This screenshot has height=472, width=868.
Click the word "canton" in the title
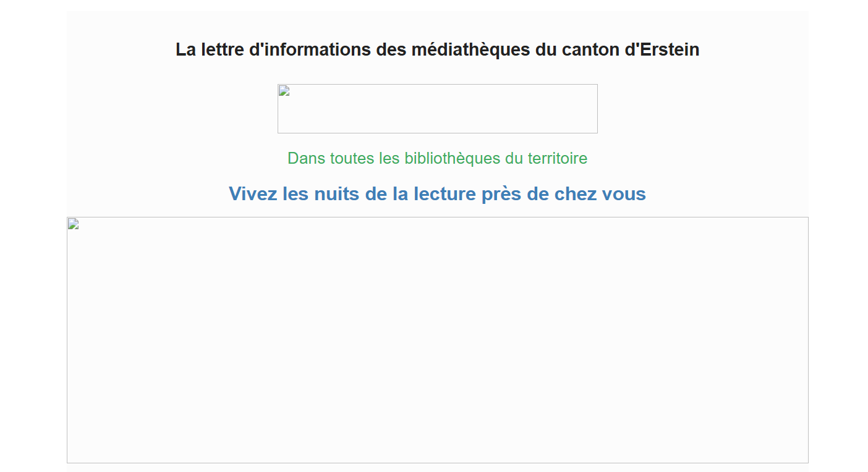[590, 49]
